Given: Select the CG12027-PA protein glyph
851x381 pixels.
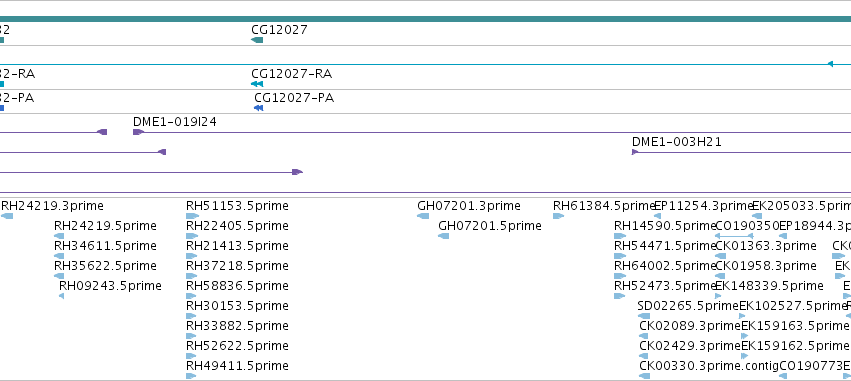Looking at the screenshot, I should pos(259,108).
